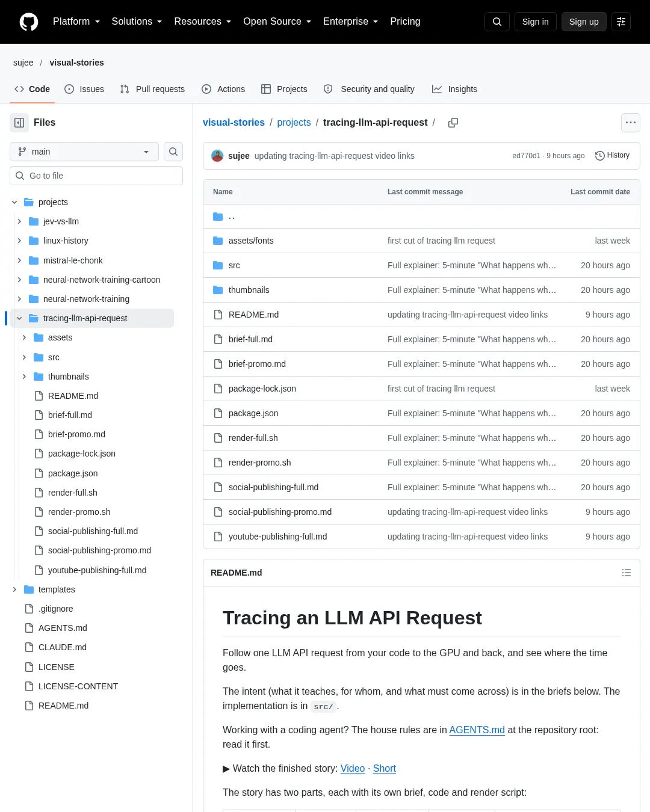The width and height of the screenshot is (650, 812).
Task: Open social-publishing-promo.md in file table
Action: [280, 512]
